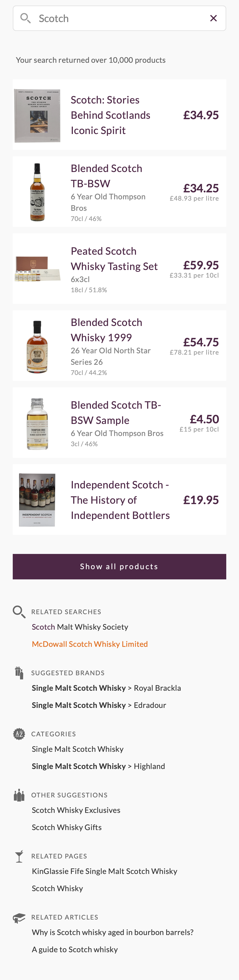Browse the Single Malt Scotch Whisky category
The width and height of the screenshot is (239, 980).
(x=78, y=749)
